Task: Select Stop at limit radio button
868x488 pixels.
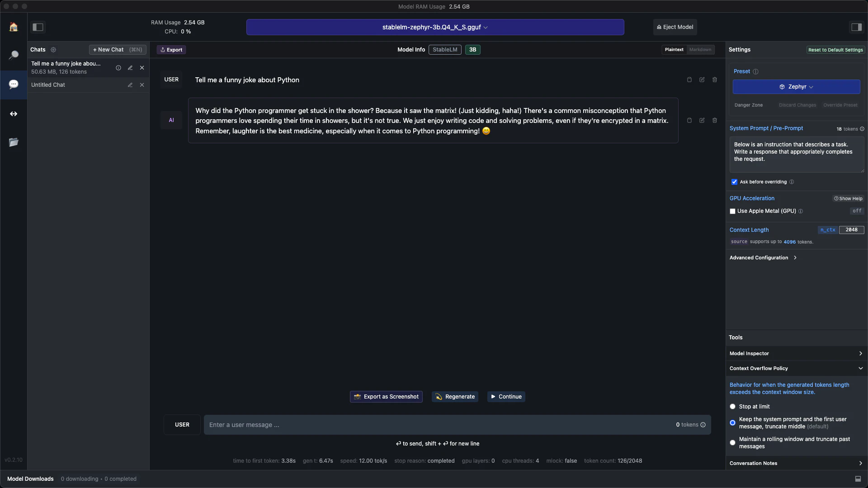Action: (x=733, y=406)
